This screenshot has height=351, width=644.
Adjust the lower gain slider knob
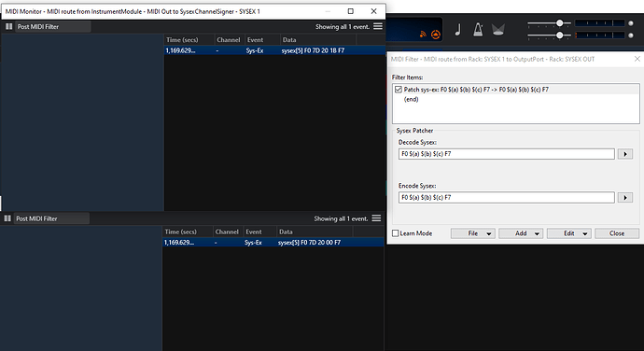click(559, 35)
